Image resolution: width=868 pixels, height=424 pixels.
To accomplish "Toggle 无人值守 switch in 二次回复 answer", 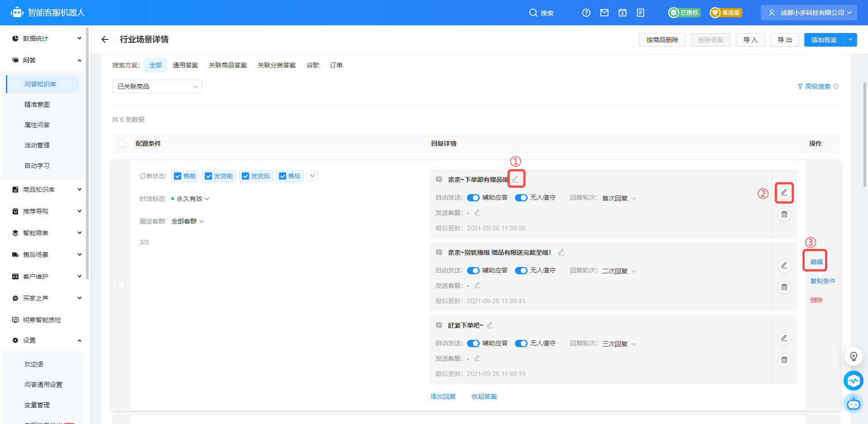I will click(521, 271).
